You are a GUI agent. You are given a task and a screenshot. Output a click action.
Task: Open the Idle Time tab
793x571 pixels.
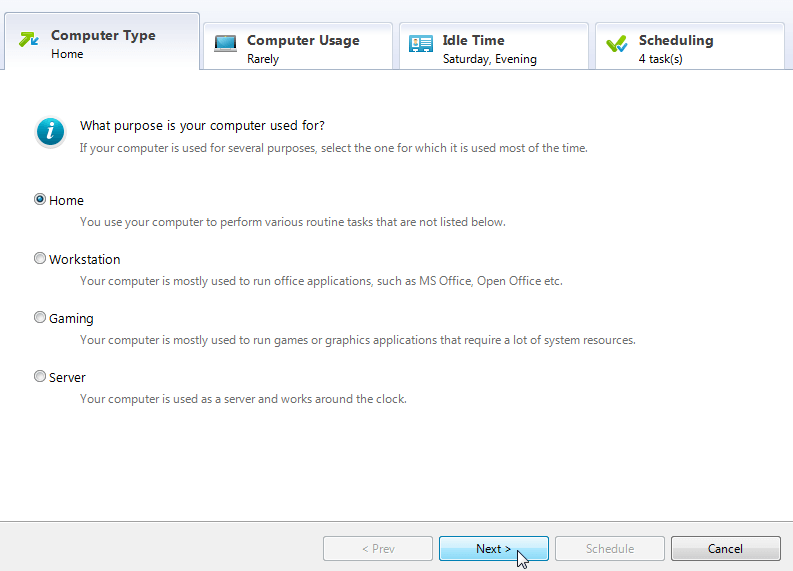[494, 48]
